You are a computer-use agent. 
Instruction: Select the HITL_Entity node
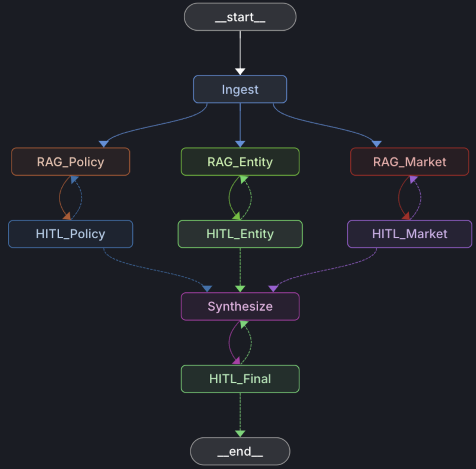(240, 234)
